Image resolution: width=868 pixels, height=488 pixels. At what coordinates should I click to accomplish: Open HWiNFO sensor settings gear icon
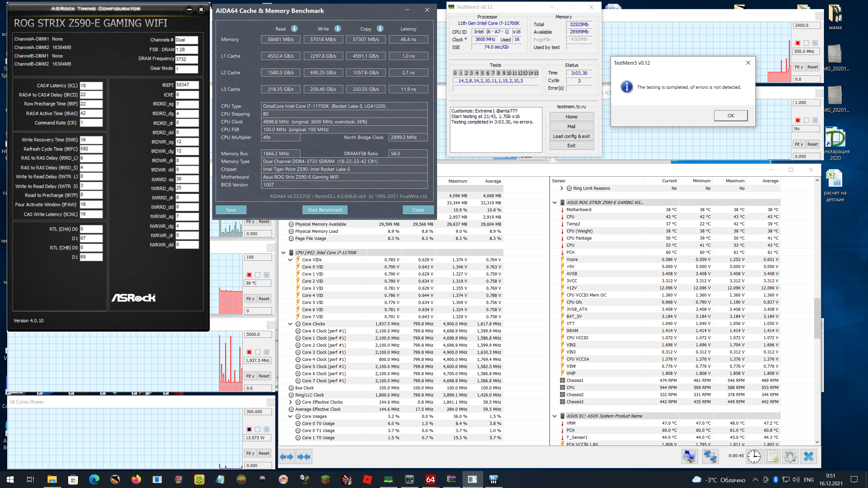pos(790,456)
